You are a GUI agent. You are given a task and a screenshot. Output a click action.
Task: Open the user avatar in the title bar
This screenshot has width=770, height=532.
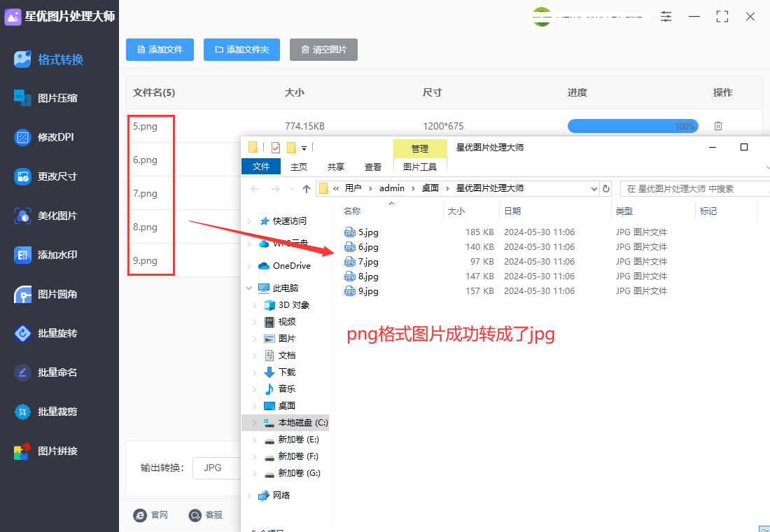click(x=542, y=17)
